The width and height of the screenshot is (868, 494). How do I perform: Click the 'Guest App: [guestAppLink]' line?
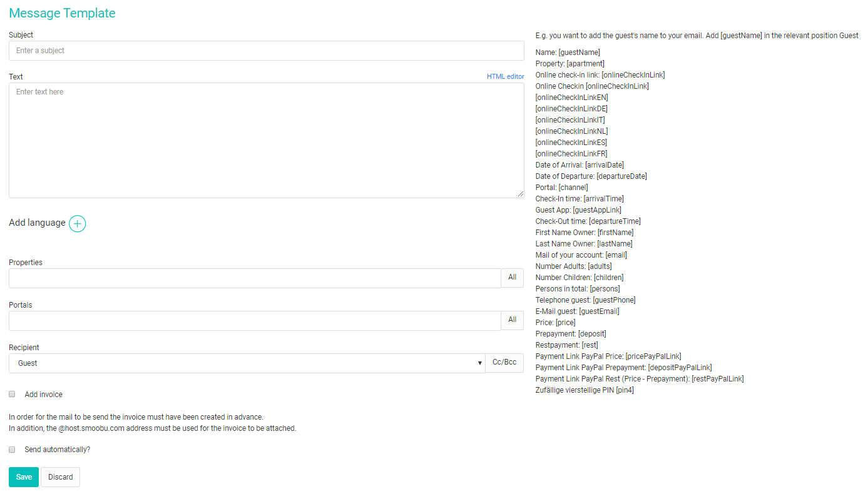pyautogui.click(x=578, y=210)
